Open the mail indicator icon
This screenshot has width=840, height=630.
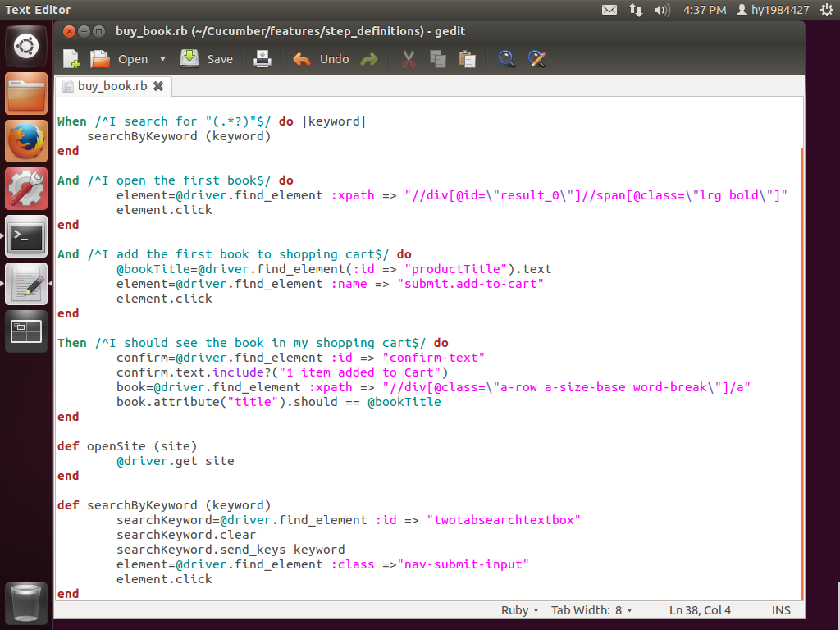[609, 10]
